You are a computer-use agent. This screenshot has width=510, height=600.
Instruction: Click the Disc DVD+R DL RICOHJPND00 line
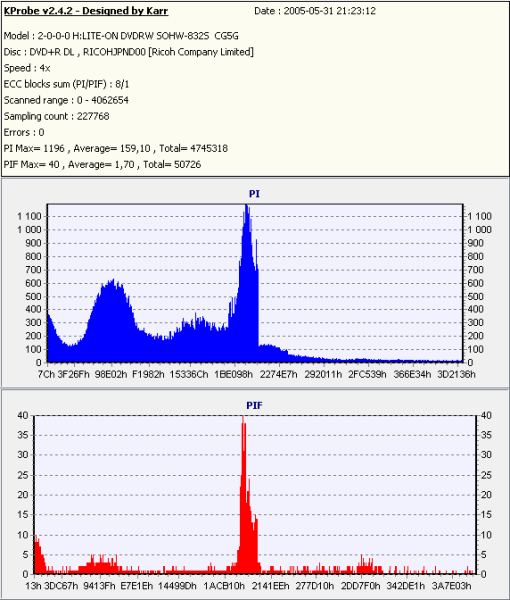tap(129, 52)
